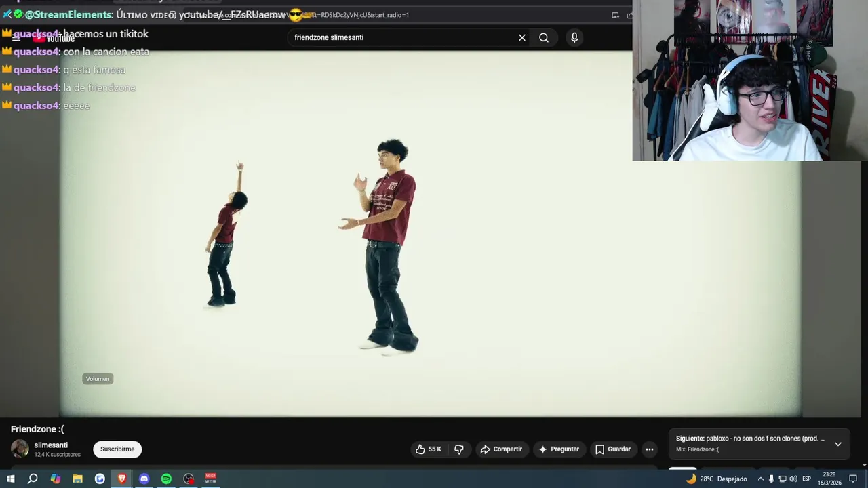Click chat message 'la de friendzone'
This screenshot has height=488, width=868.
tap(100, 88)
